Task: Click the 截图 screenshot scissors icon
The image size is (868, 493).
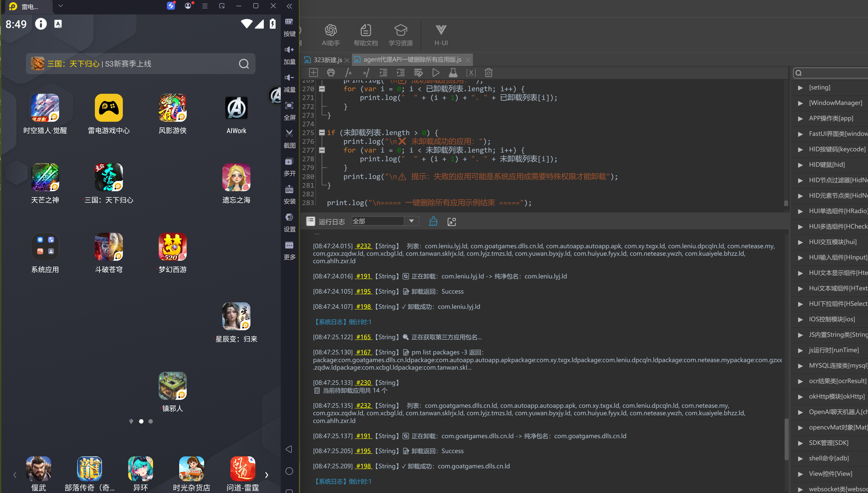Action: [x=289, y=139]
